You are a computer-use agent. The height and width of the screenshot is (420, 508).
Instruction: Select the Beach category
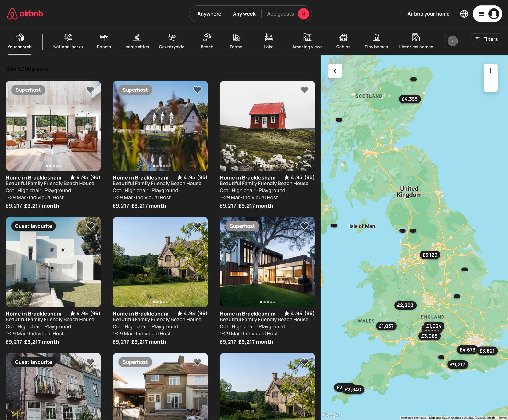pyautogui.click(x=207, y=41)
